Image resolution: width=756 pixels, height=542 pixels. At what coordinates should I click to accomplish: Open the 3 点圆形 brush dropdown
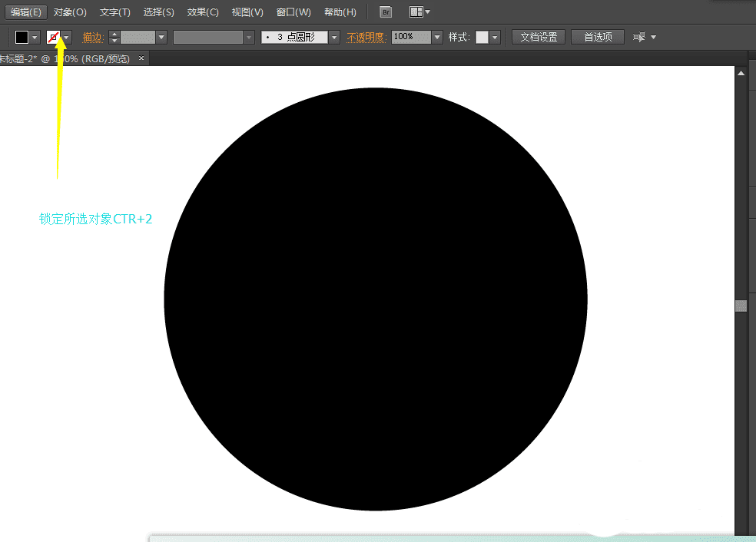click(334, 37)
